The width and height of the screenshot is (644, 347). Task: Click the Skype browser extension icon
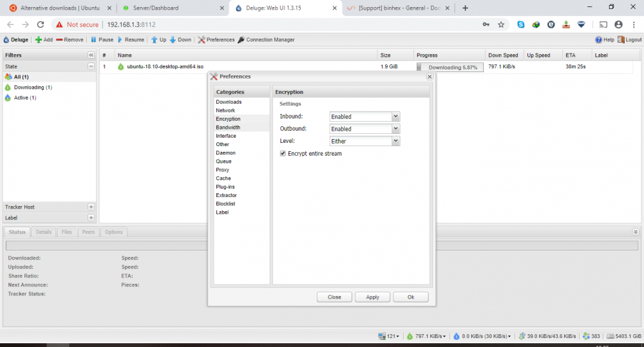click(521, 24)
